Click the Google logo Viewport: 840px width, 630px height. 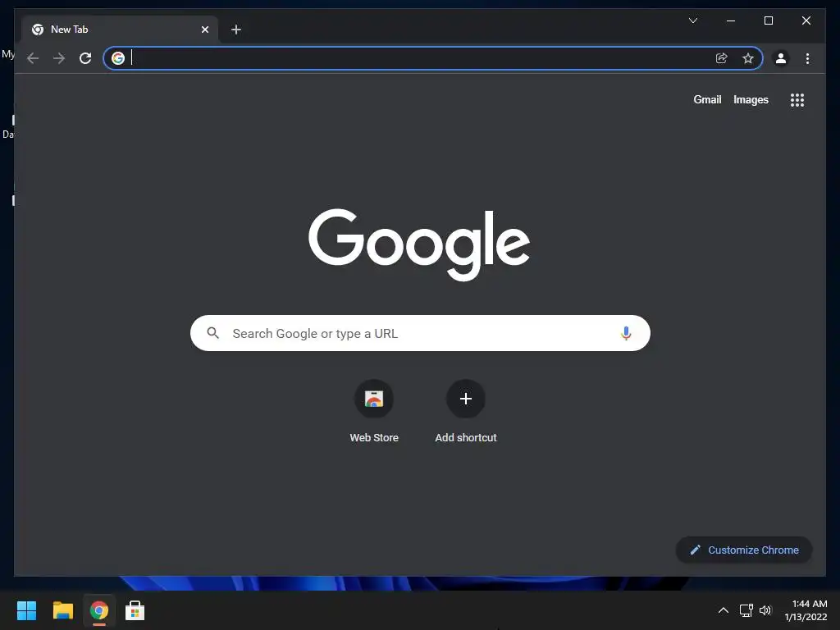click(419, 244)
